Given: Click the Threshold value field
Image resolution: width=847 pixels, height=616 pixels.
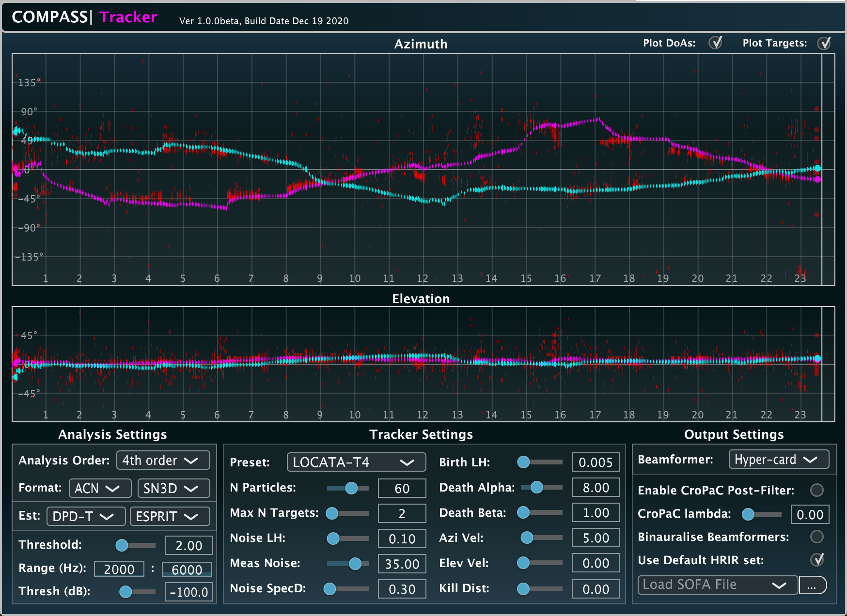Looking at the screenshot, I should pyautogui.click(x=188, y=545).
